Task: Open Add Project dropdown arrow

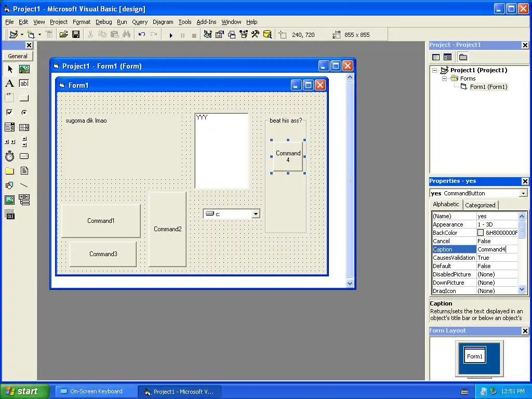Action: tap(22, 35)
